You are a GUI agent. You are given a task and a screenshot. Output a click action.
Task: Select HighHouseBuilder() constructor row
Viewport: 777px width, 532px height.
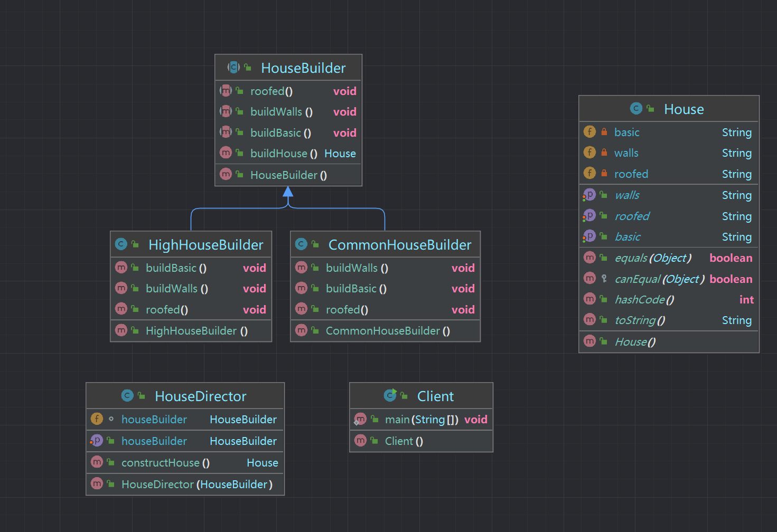click(x=196, y=331)
